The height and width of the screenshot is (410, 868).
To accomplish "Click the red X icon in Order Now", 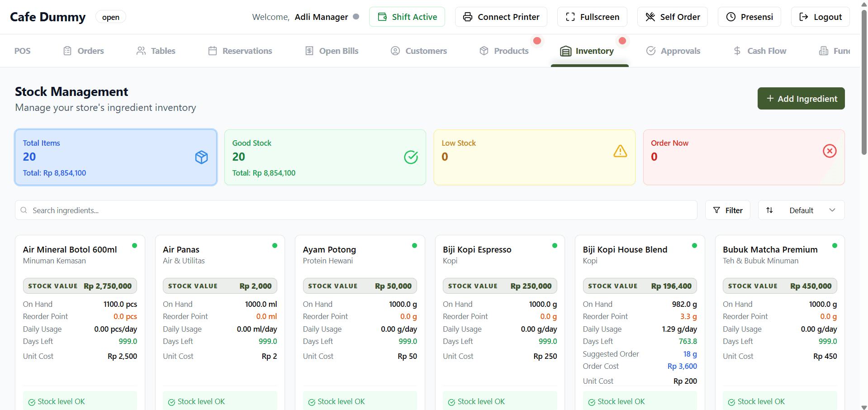I will [830, 151].
